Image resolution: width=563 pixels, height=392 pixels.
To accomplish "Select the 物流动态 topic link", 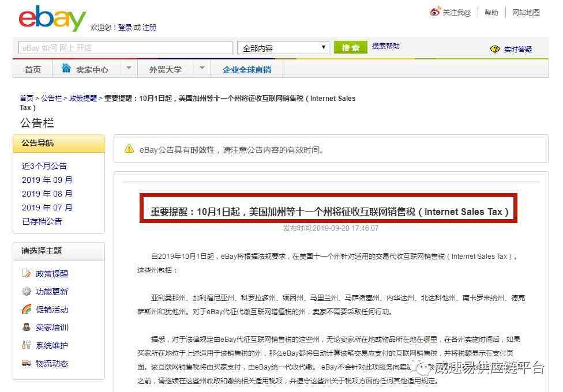I will tap(52, 363).
